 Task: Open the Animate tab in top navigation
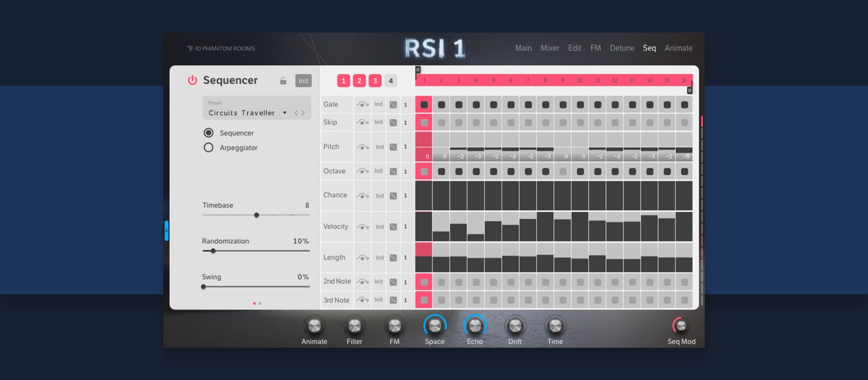[x=678, y=48]
